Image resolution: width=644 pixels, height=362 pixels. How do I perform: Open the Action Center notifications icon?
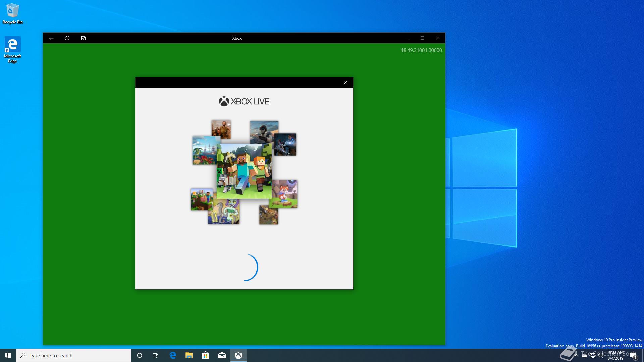(x=633, y=355)
